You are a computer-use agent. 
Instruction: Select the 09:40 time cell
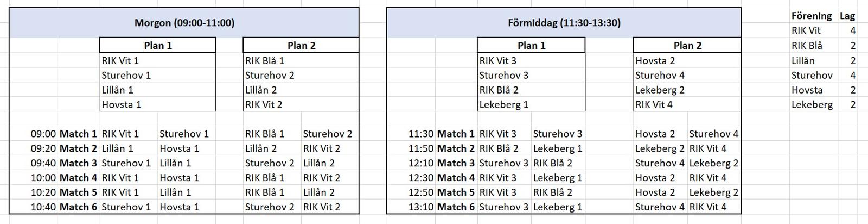43,163
